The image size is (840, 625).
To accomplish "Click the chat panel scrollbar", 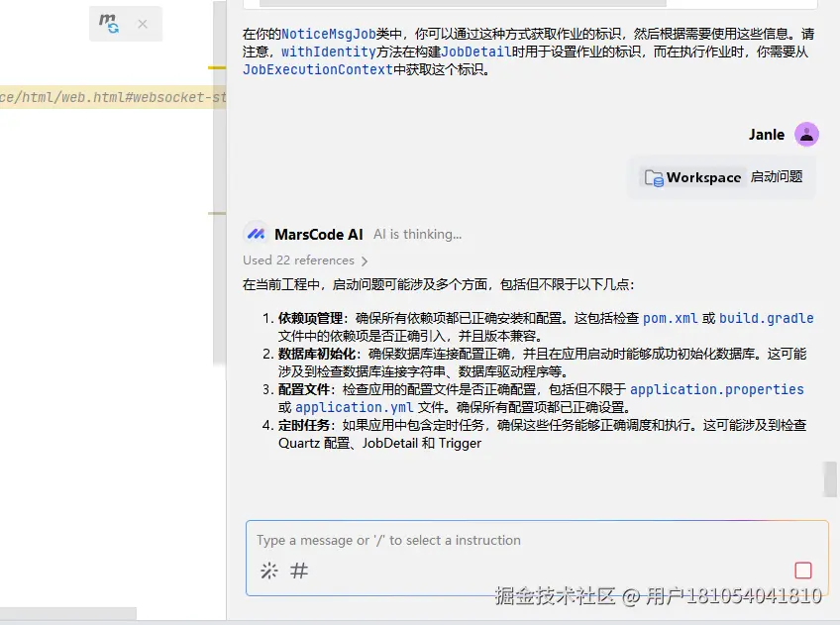I will tap(830, 479).
